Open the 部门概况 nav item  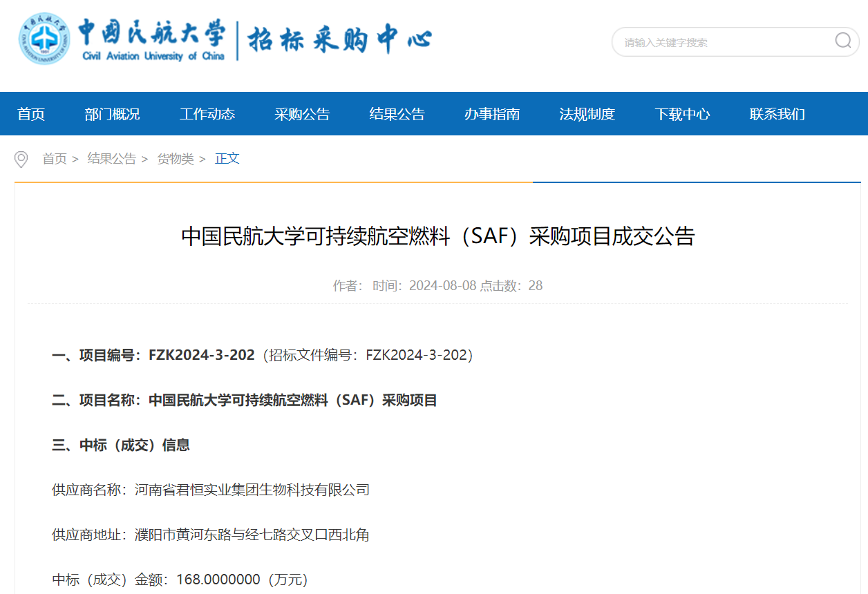click(112, 114)
